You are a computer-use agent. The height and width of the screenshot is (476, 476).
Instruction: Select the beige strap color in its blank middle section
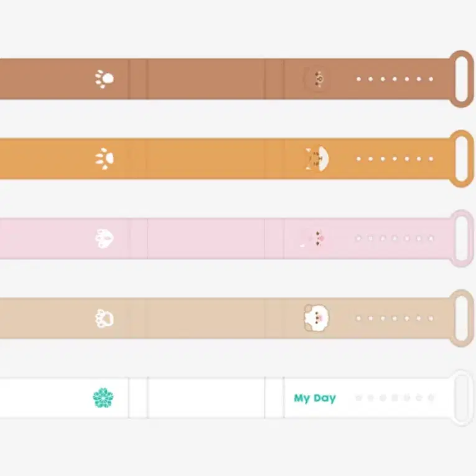click(206, 318)
